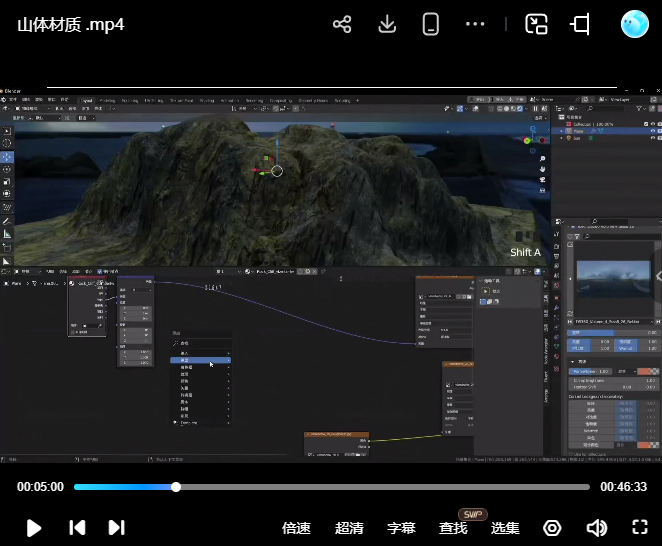Download the video with the download icon
The height and width of the screenshot is (546, 662).
(387, 24)
